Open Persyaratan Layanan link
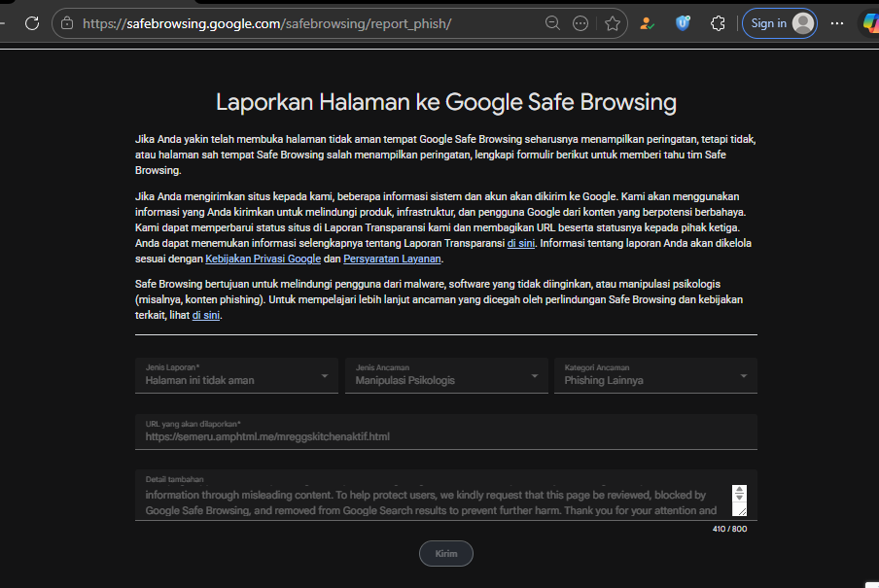This screenshot has height=588, width=879. (x=392, y=259)
